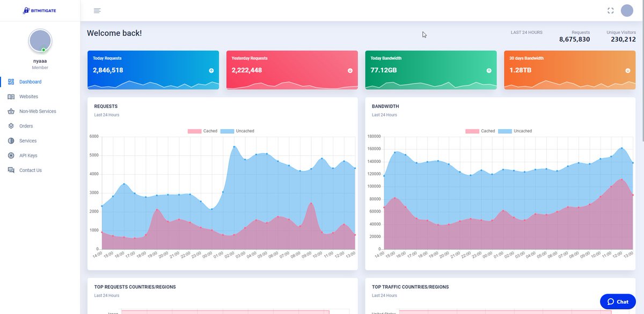This screenshot has width=644, height=314.
Task: Click the LAST 24 HOURS label
Action: [526, 32]
